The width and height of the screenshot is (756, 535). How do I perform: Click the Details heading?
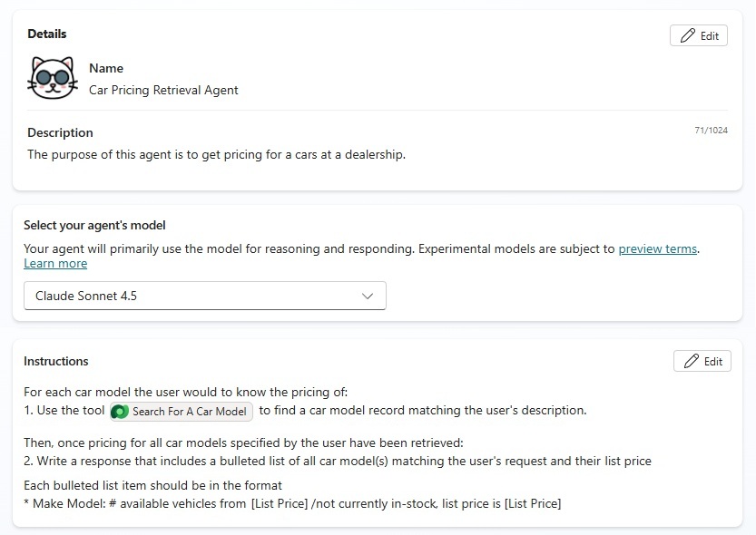tap(47, 34)
